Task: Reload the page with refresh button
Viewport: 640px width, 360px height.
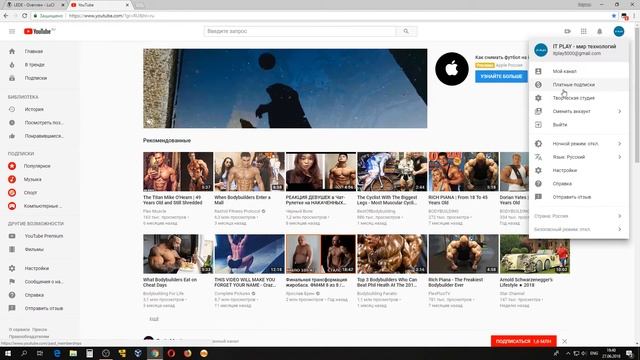Action: click(x=24, y=16)
